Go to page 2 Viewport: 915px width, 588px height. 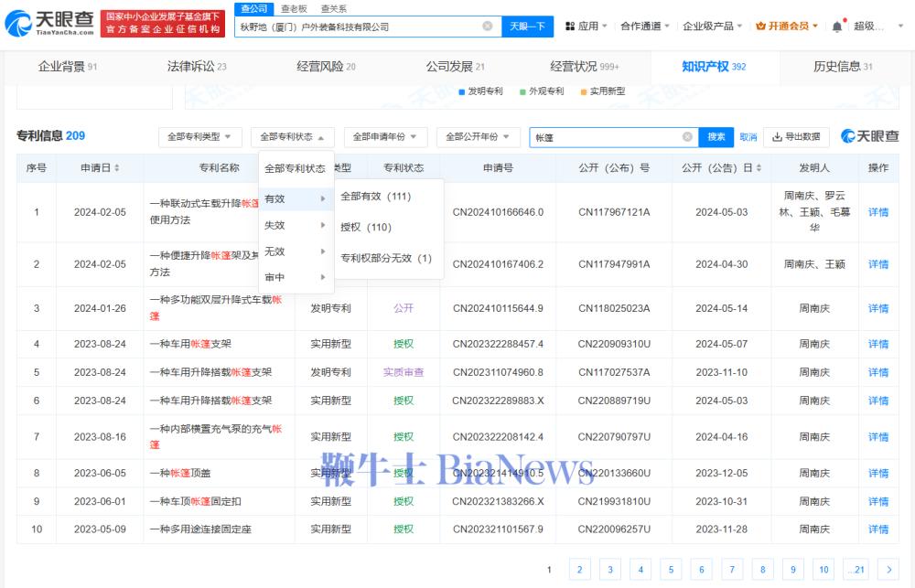point(579,570)
